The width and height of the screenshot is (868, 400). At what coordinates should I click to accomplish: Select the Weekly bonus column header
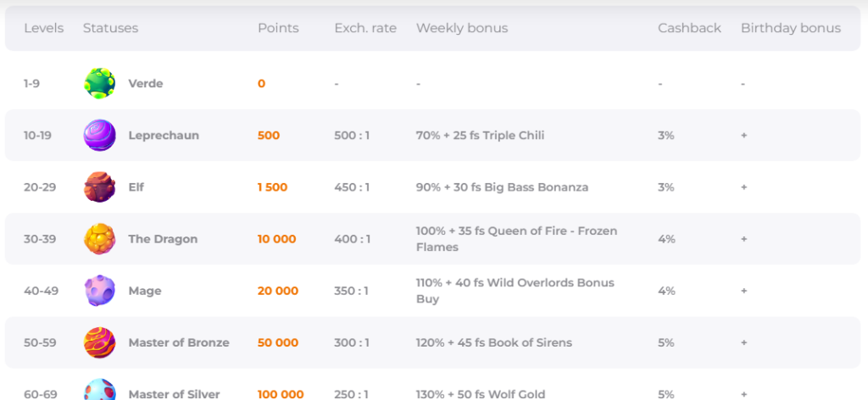coord(462,28)
